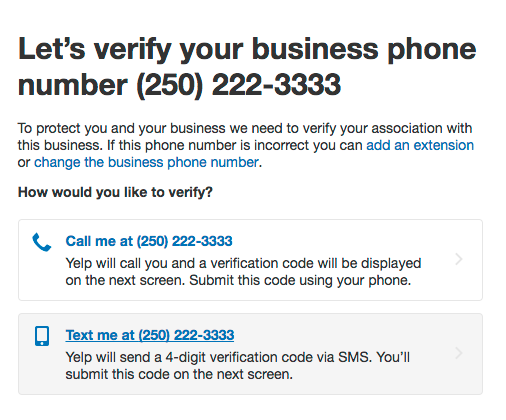Open the 'add an extension' link
This screenshot has width=506, height=420.
(x=420, y=145)
